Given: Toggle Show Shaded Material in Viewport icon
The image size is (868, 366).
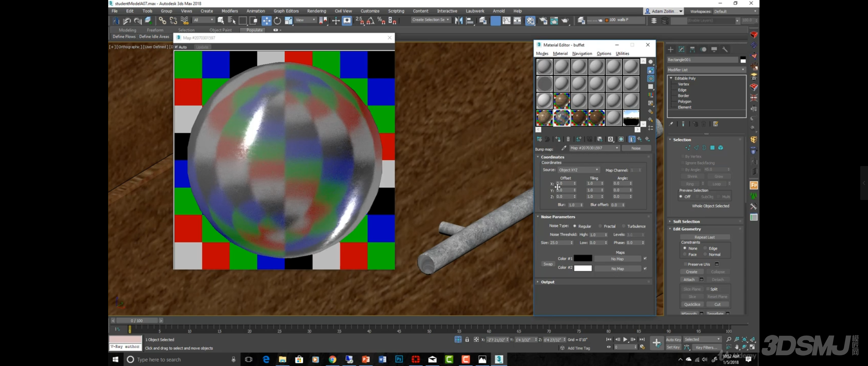Looking at the screenshot, I should click(621, 139).
